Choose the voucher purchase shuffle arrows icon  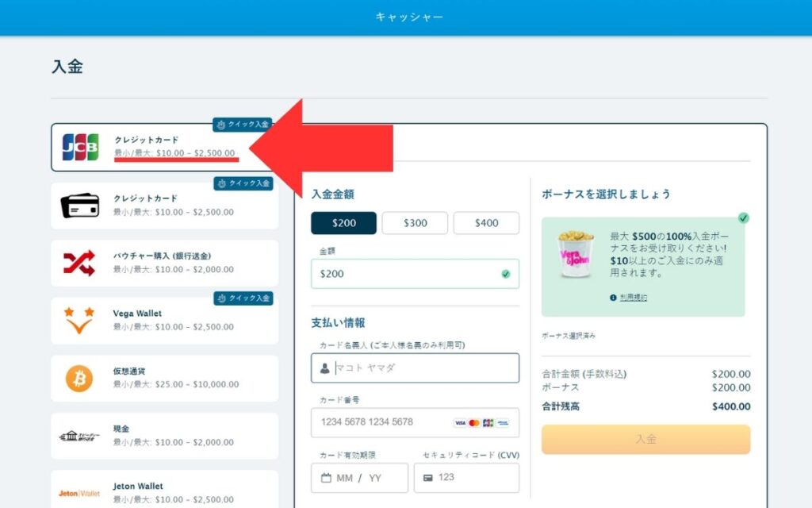click(x=79, y=263)
